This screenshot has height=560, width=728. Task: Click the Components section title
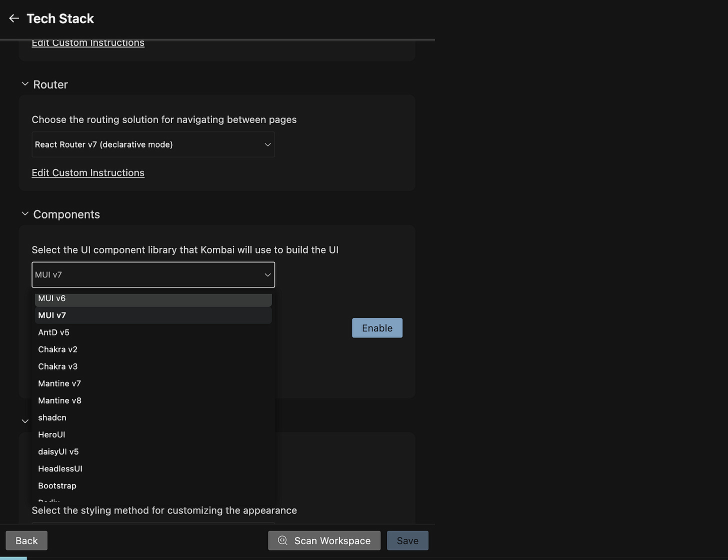[x=66, y=214]
